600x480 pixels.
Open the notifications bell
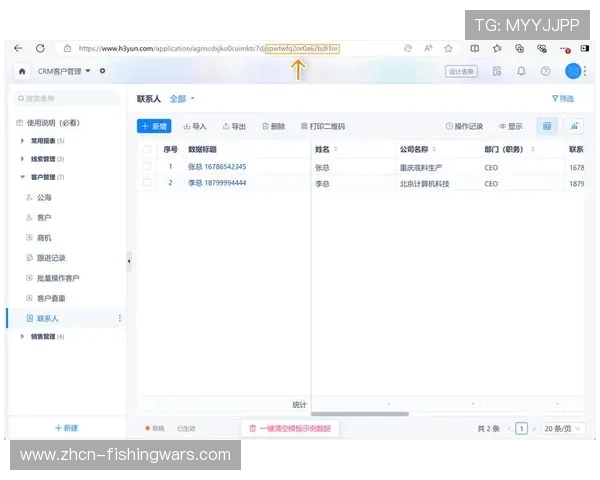(521, 71)
